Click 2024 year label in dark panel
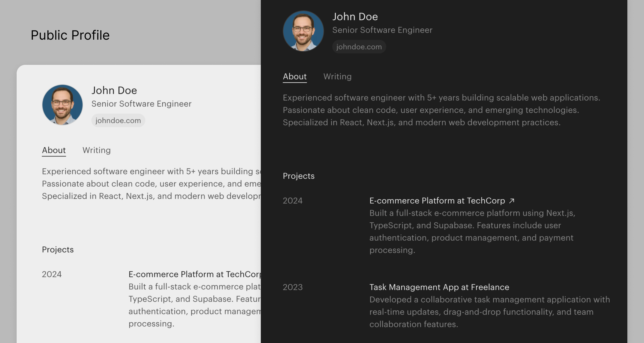Screen dimensions: 644x343 [292, 201]
